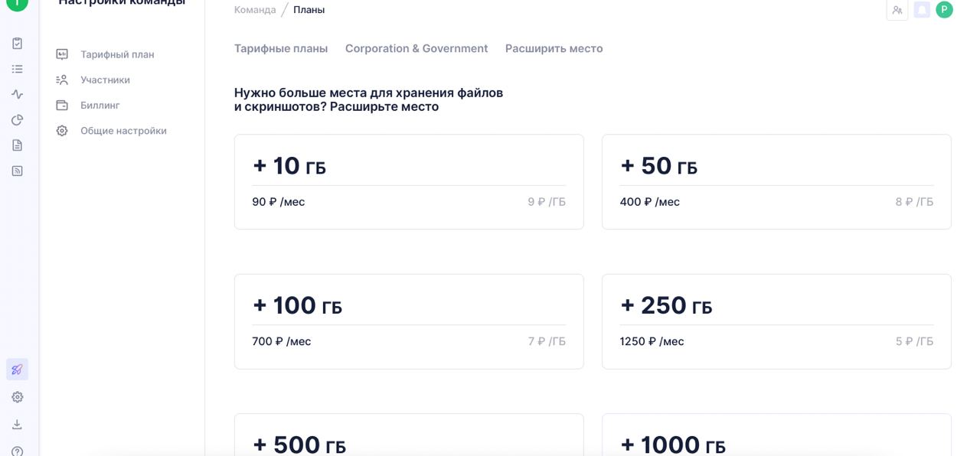The image size is (980, 456).
Task: Choose the +100 ГБ storage card
Action: (409, 321)
